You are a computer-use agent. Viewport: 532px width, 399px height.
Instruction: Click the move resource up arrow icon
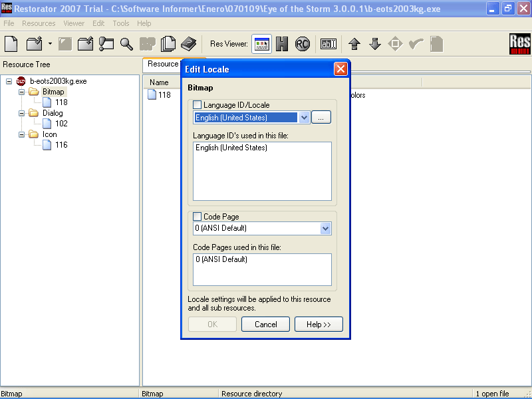[x=354, y=45]
